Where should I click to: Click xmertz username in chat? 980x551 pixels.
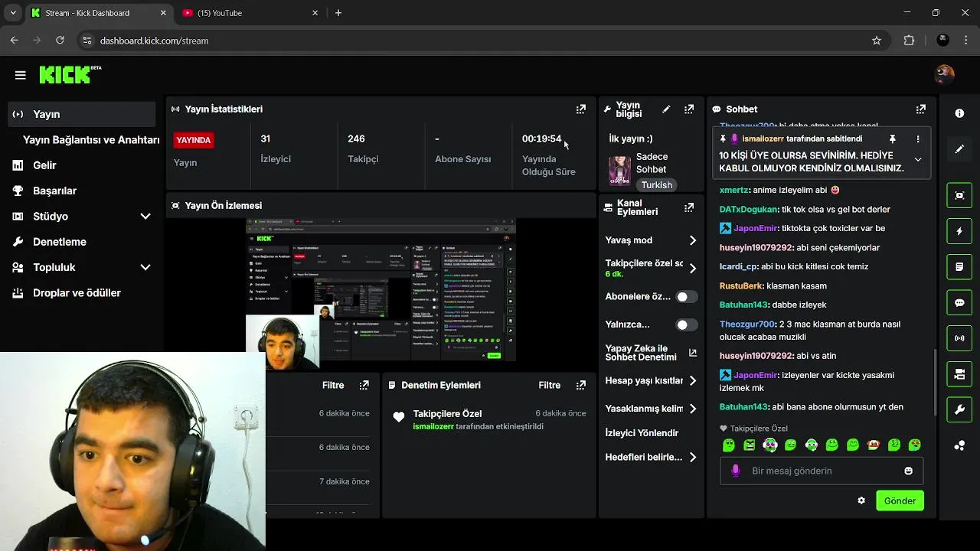pyautogui.click(x=734, y=190)
